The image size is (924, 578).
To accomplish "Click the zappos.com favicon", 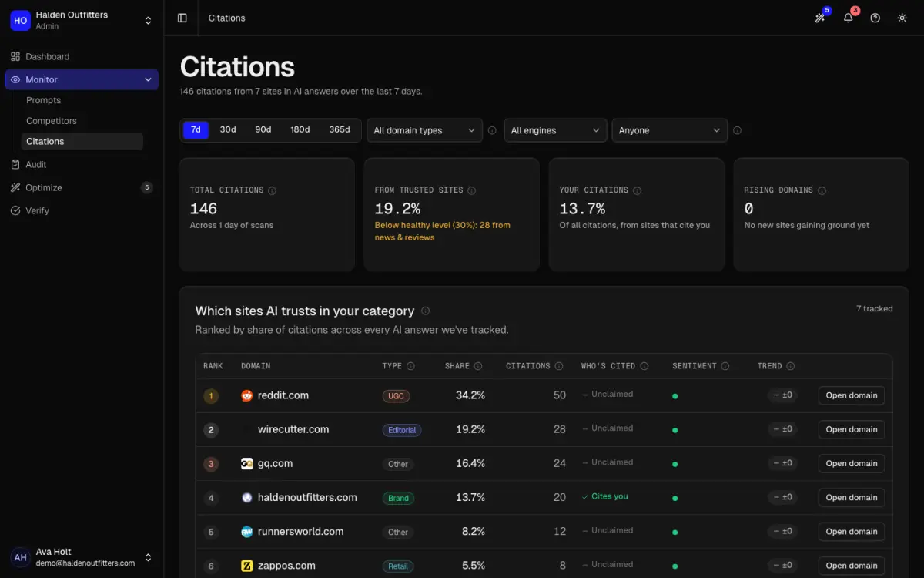I will pos(246,566).
